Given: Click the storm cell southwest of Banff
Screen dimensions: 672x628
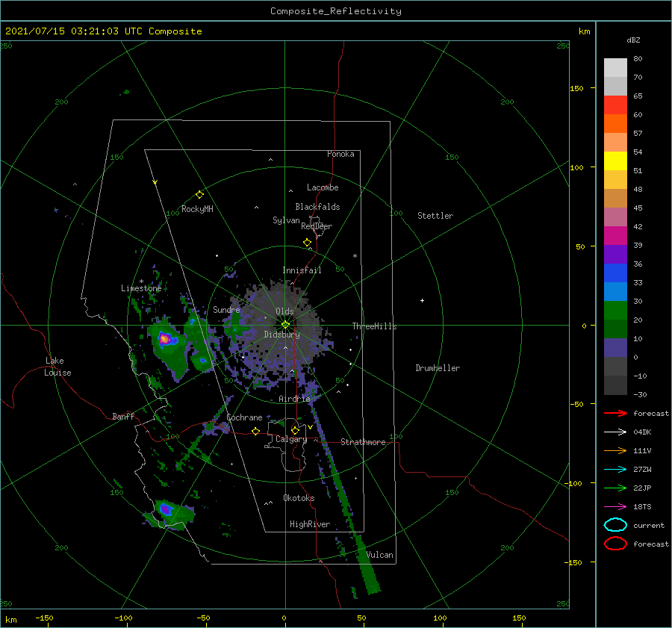Looking at the screenshot, I should click(166, 510).
